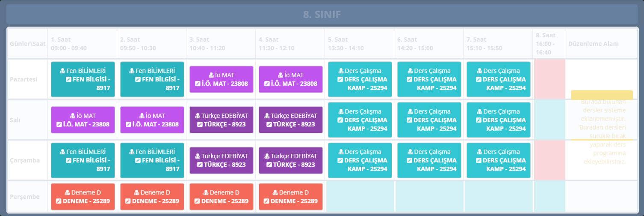Click the pink Pazartesi 8. Saat cell
The height and width of the screenshot is (216, 644).
tap(549, 79)
